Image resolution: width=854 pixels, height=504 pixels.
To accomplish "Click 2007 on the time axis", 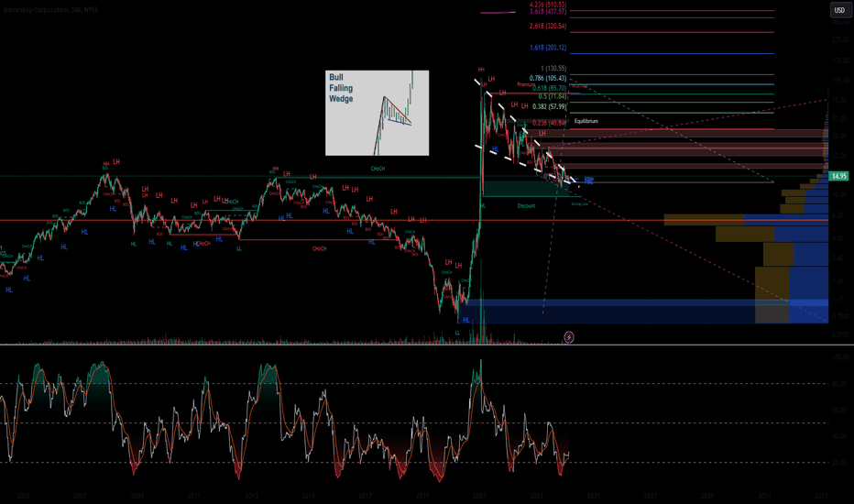I will (x=80, y=496).
